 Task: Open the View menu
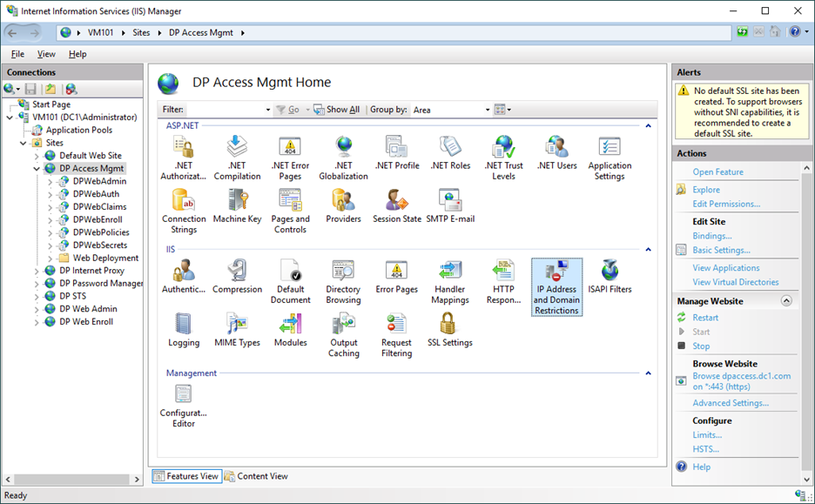pos(46,54)
